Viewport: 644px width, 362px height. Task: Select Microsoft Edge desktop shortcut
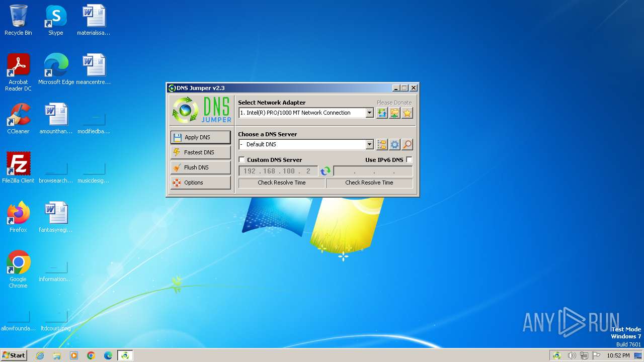(56, 69)
